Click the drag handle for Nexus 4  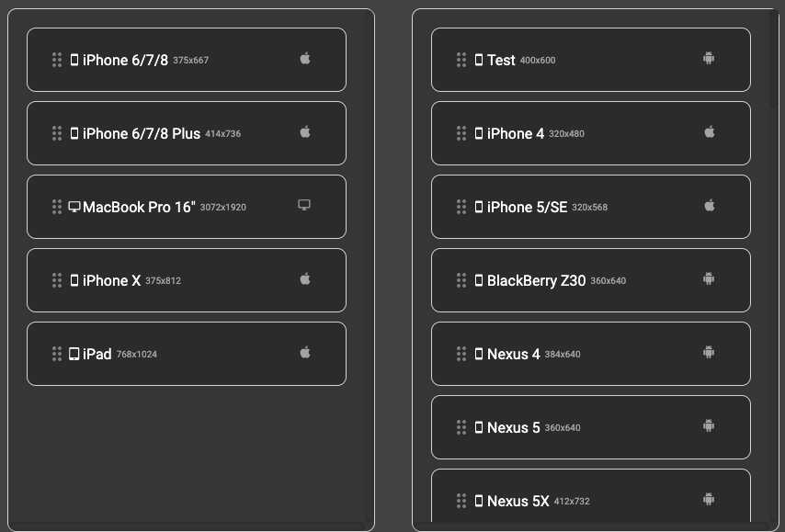click(461, 354)
